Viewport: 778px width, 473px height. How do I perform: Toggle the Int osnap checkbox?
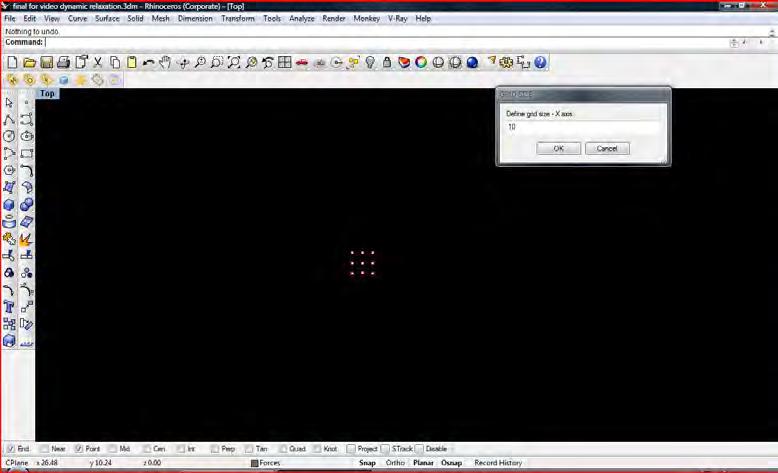coord(181,449)
